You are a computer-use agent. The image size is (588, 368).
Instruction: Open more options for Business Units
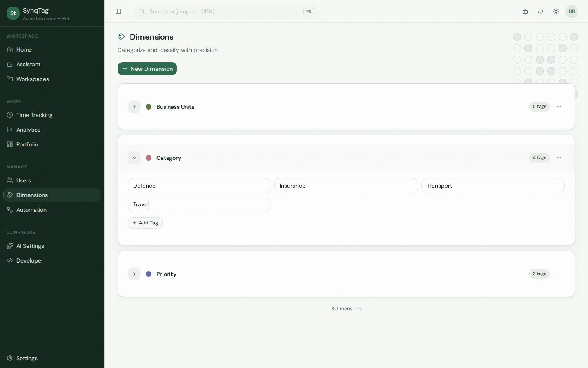click(x=559, y=107)
